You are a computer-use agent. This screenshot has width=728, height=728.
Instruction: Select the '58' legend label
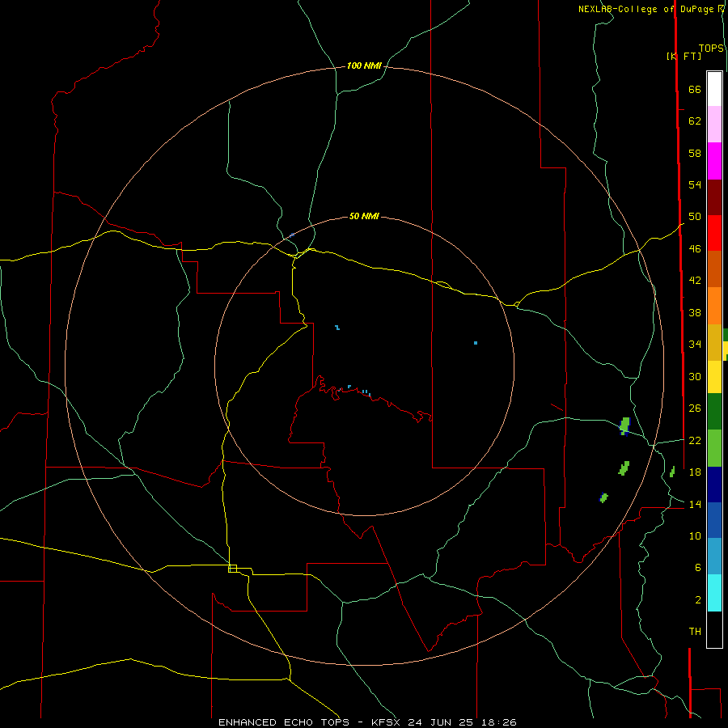click(695, 153)
